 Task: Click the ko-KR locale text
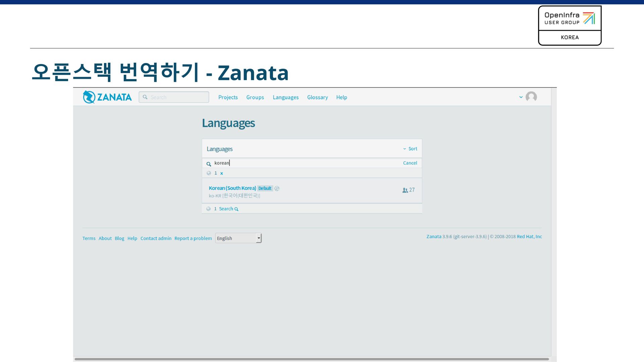(215, 196)
